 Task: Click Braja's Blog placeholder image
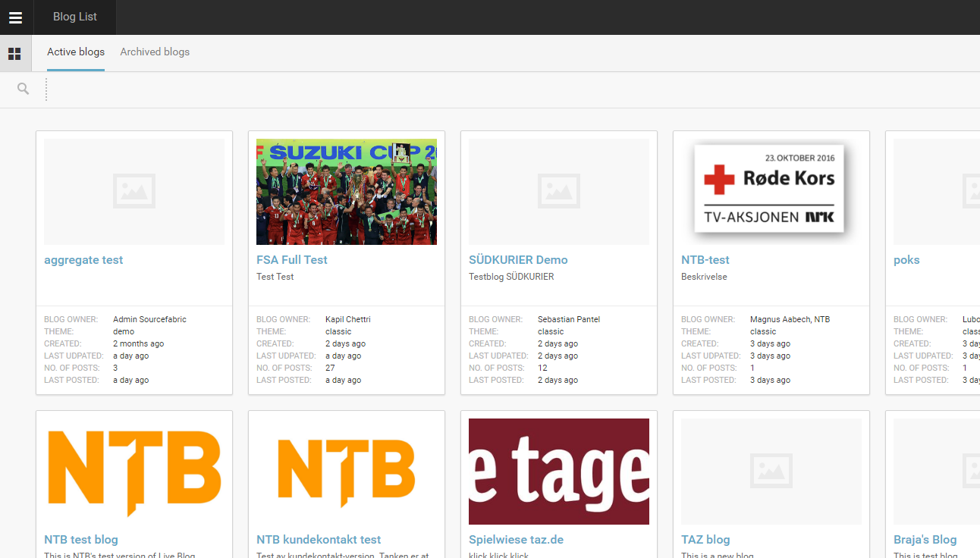[x=937, y=472]
